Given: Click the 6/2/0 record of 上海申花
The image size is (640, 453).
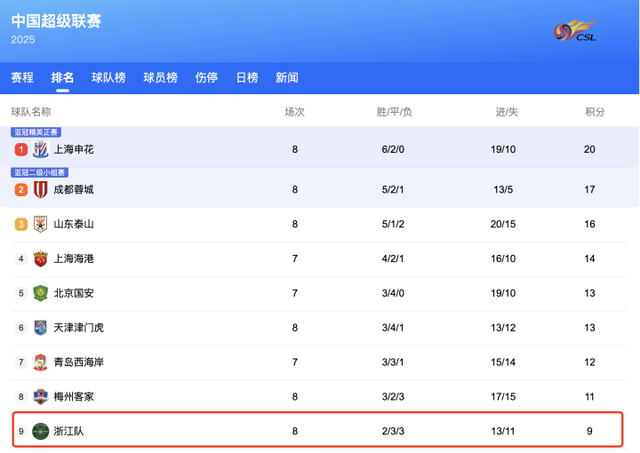Looking at the screenshot, I should [393, 149].
